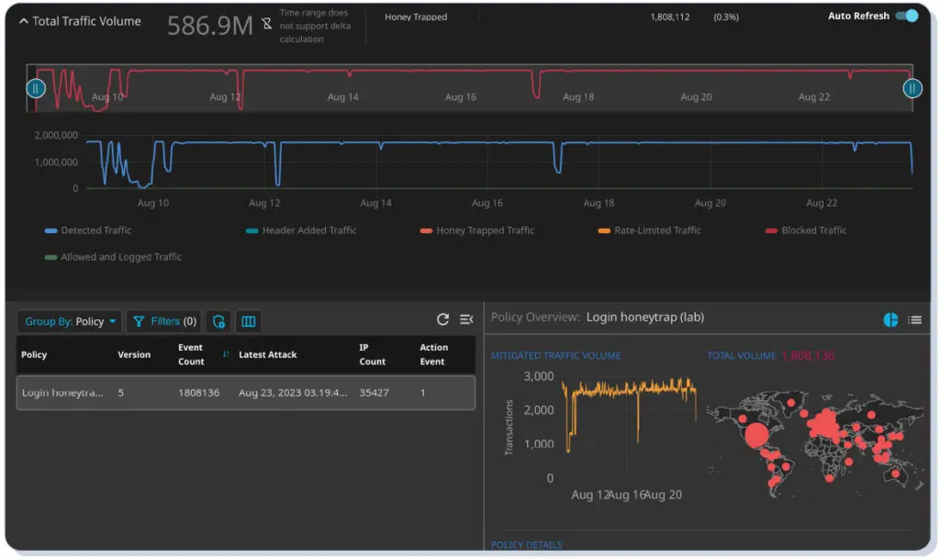This screenshot has width=940, height=560.
Task: Click the hourglass delta icon beside 586.9M
Action: (267, 24)
